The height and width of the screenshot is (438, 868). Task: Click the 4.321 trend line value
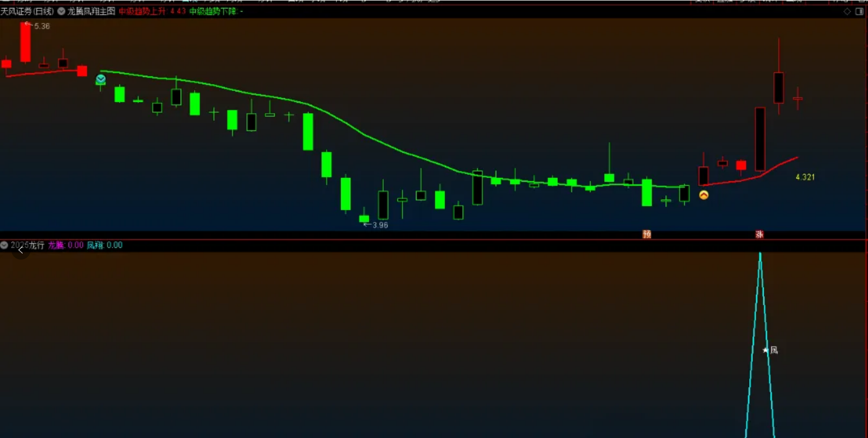point(805,177)
